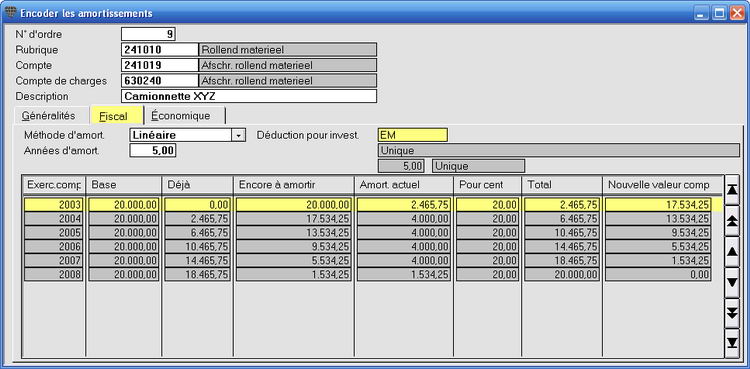This screenshot has height=369, width=750.
Task: Click the N° d'ordre field
Action: (x=149, y=34)
